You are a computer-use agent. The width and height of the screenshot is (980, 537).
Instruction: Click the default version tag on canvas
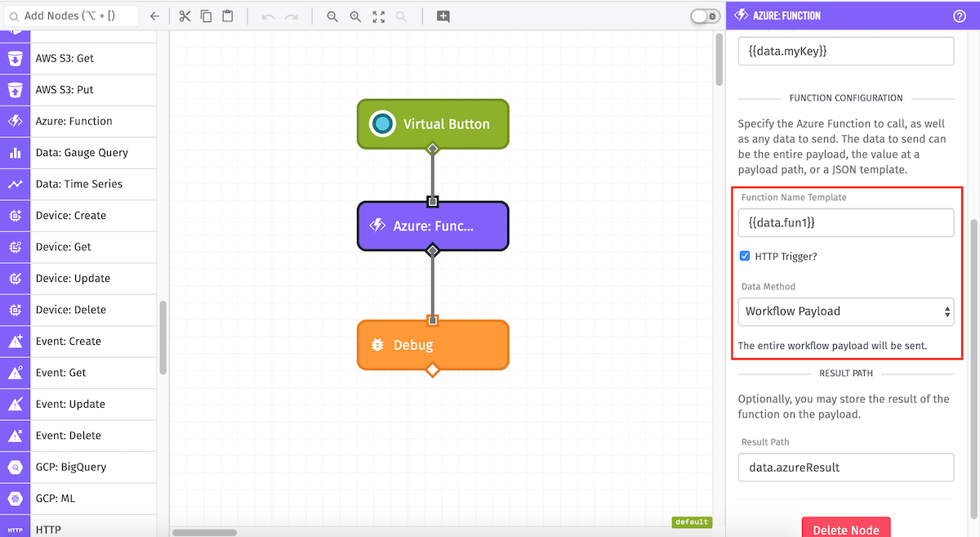pos(692,522)
